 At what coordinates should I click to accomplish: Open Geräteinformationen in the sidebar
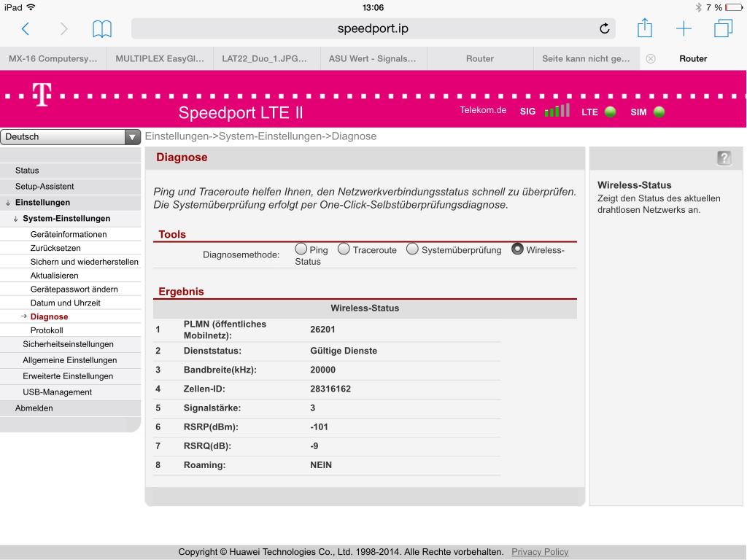point(71,234)
